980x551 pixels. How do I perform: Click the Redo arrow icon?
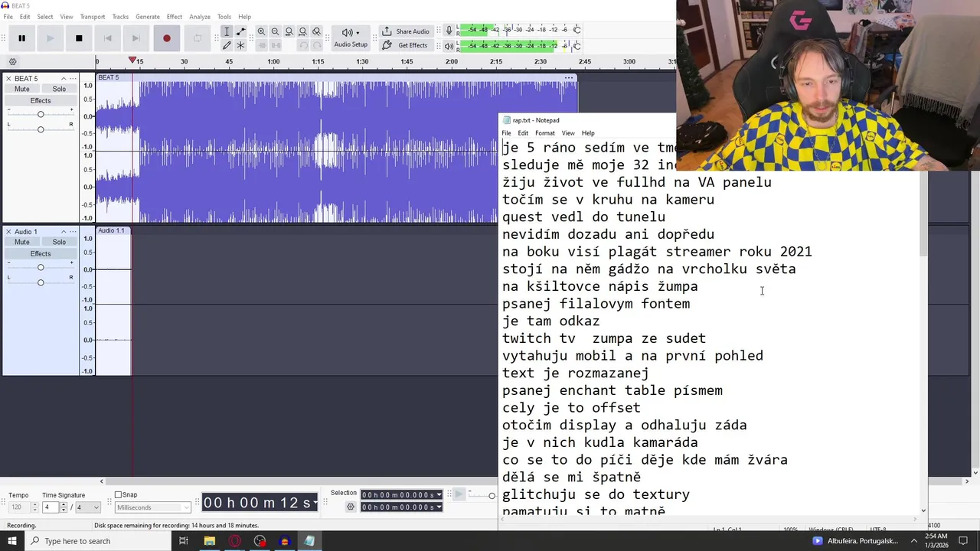316,45
